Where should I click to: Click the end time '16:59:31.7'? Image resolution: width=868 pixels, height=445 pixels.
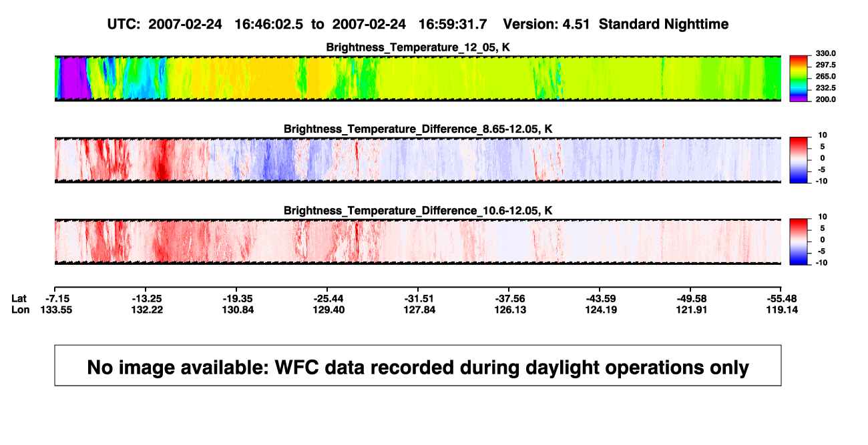click(453, 24)
